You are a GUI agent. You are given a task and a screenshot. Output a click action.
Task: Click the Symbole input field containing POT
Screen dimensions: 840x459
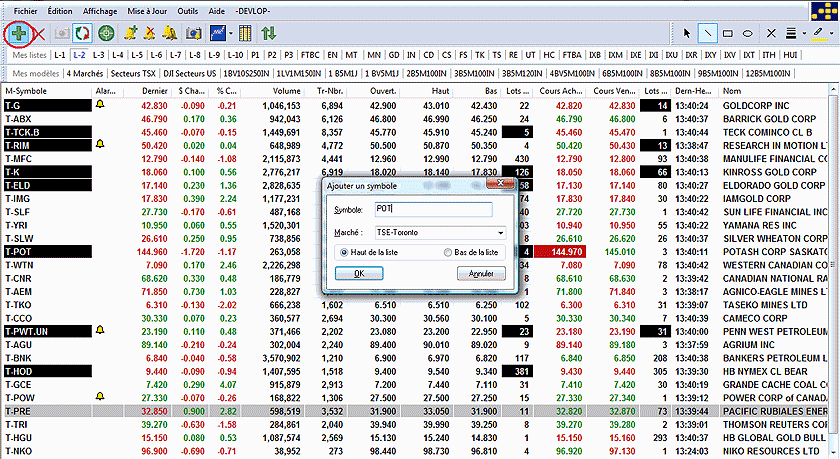(433, 209)
